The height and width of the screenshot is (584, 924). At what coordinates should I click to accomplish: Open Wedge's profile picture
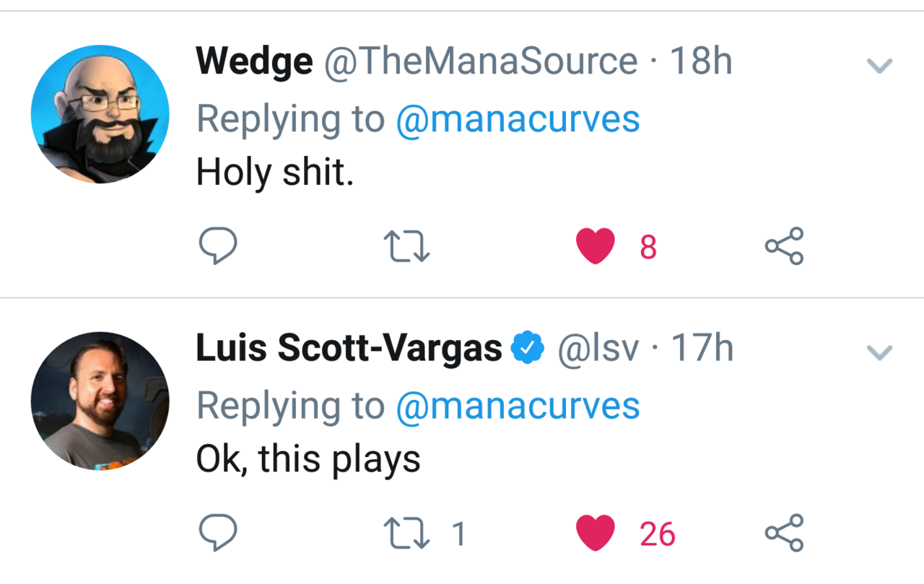pos(100,114)
